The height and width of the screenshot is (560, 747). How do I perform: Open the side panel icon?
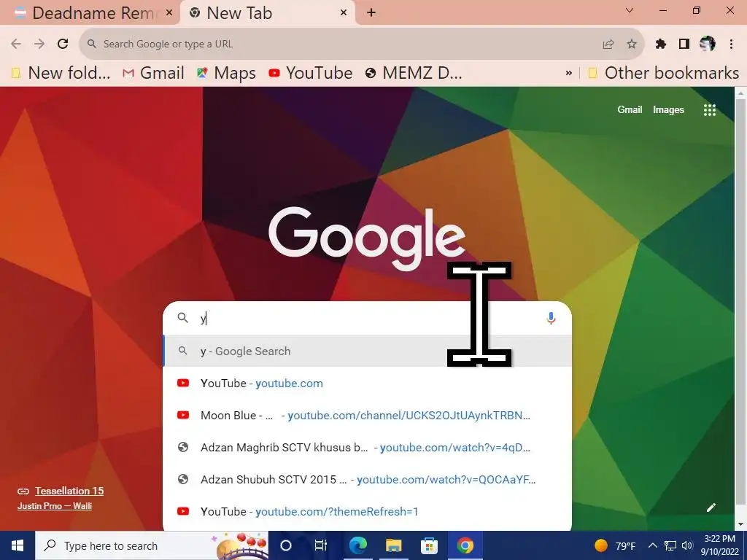tap(684, 44)
